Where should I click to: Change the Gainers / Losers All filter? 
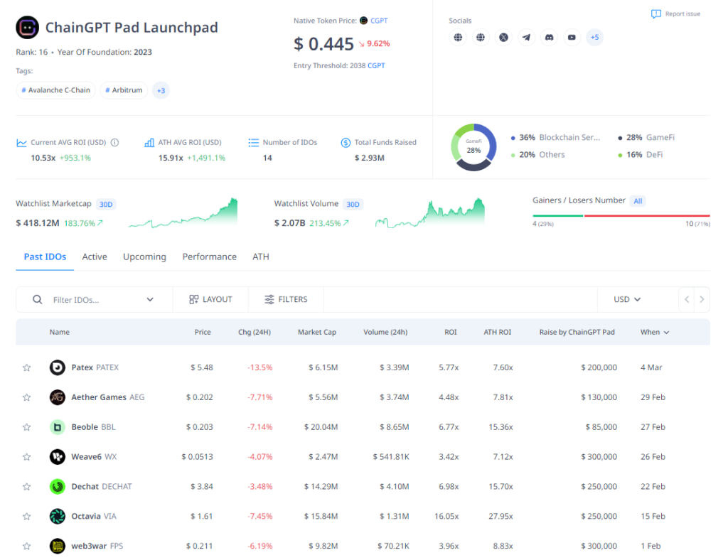pos(638,201)
